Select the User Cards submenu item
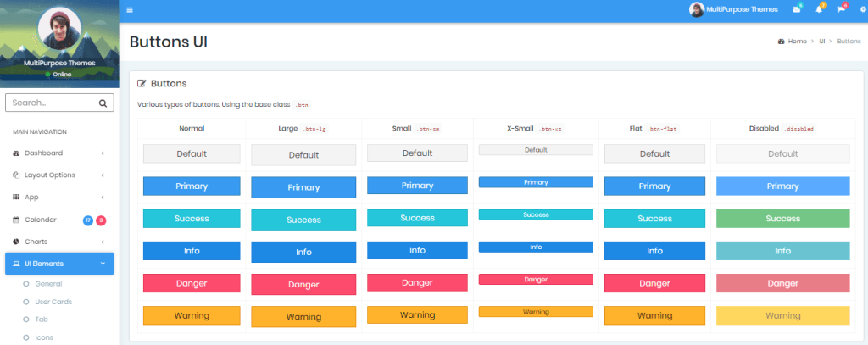Screen dimensions: 868x345 tap(53, 302)
